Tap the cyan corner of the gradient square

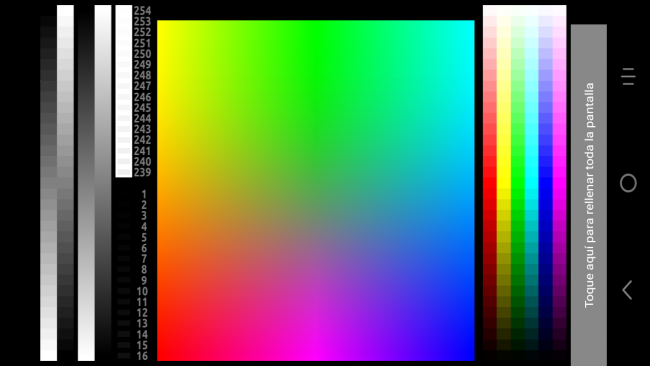(x=470, y=25)
